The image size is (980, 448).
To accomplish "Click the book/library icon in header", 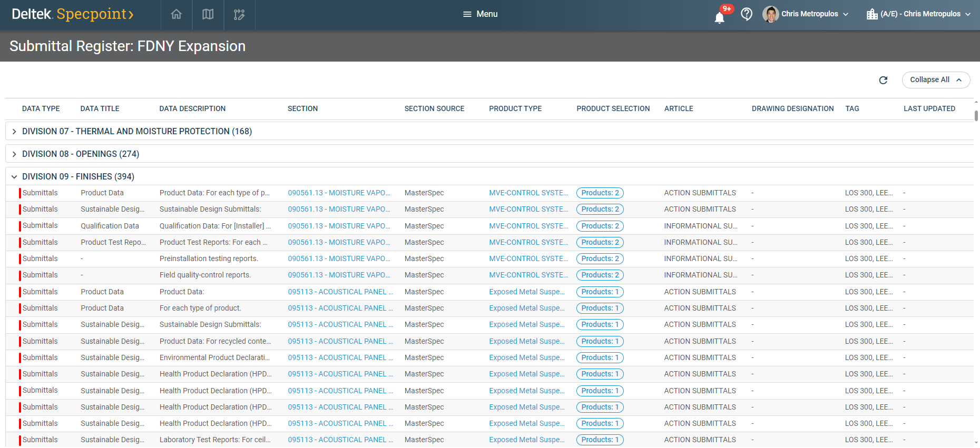I will tap(208, 14).
